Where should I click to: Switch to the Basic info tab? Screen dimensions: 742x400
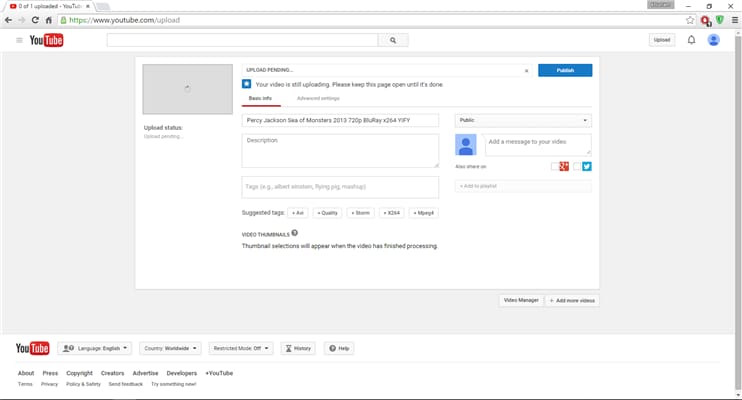click(x=260, y=98)
